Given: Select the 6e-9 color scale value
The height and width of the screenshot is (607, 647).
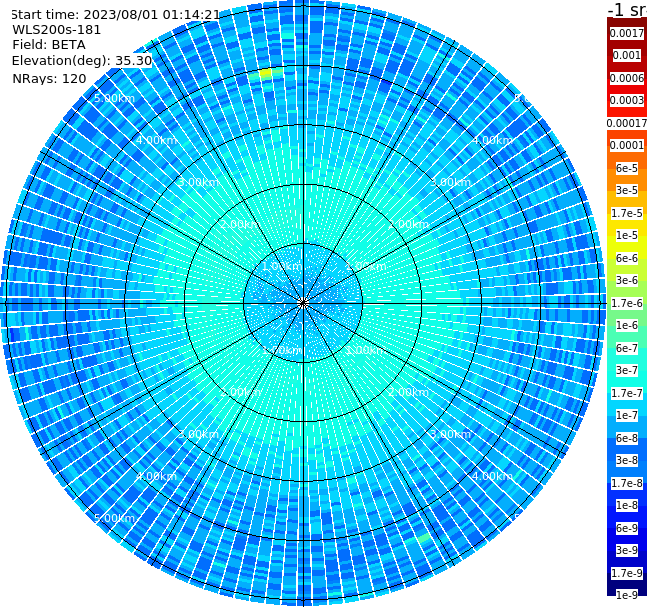Looking at the screenshot, I should 627,528.
